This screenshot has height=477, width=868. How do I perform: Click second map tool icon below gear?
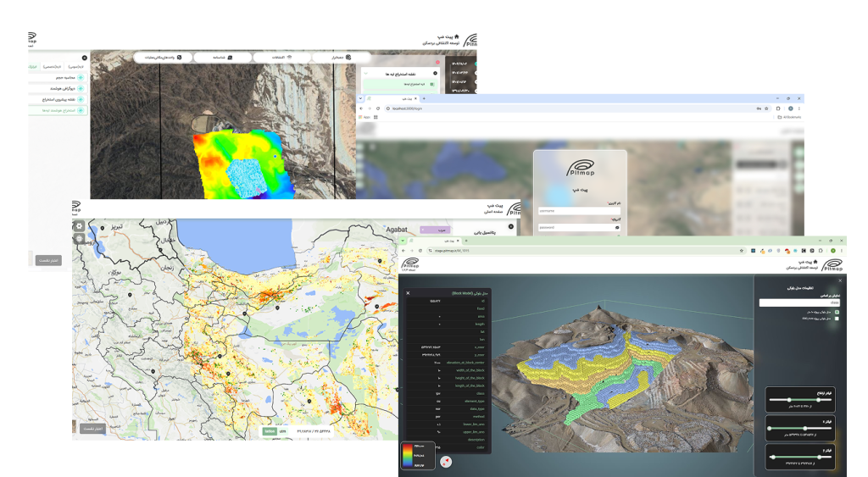click(80, 239)
